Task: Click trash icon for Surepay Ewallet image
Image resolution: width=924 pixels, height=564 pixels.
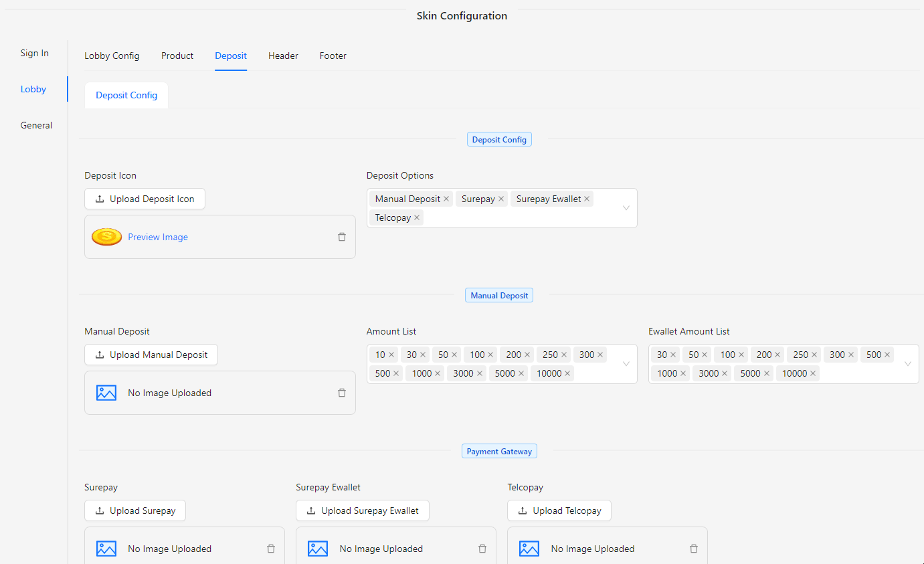Action: tap(482, 549)
